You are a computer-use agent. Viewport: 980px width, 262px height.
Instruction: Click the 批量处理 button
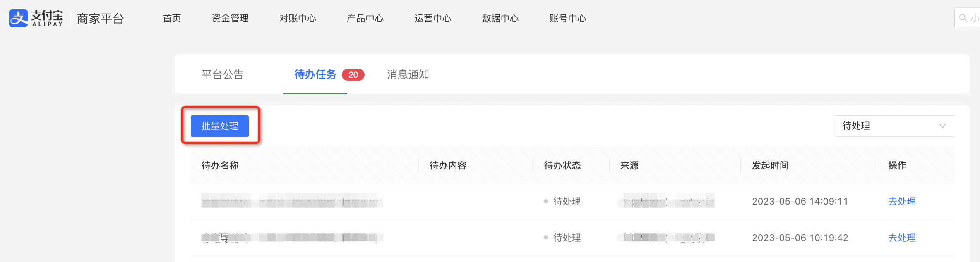pos(220,126)
